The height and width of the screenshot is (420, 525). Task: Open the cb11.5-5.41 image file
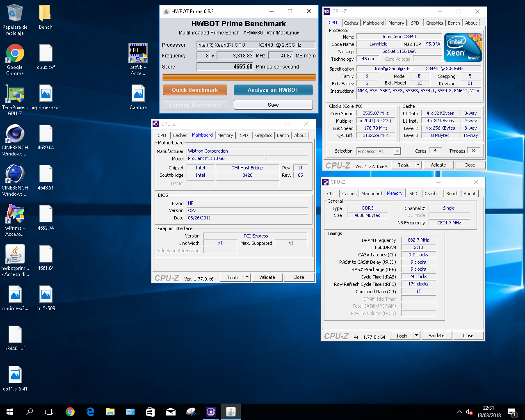(15, 378)
